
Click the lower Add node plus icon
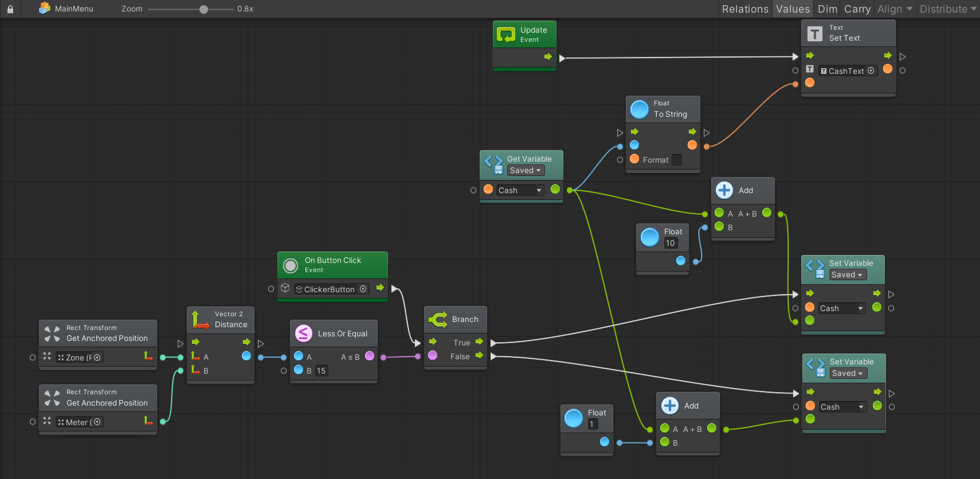coord(670,406)
